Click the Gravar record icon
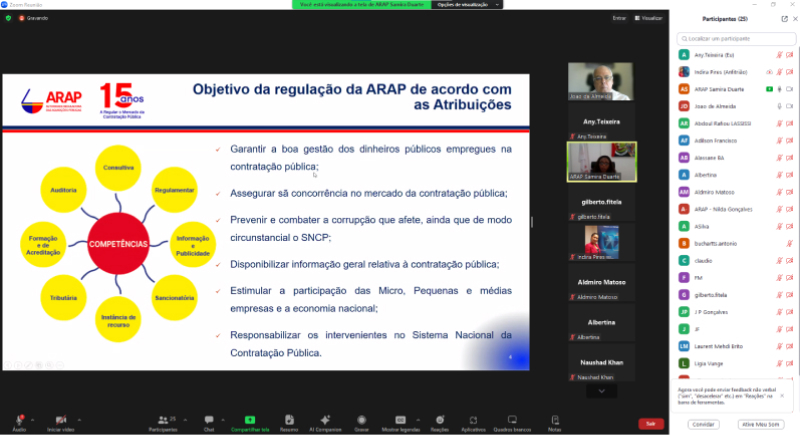Screen dimensions: 800x435 click(x=362, y=422)
